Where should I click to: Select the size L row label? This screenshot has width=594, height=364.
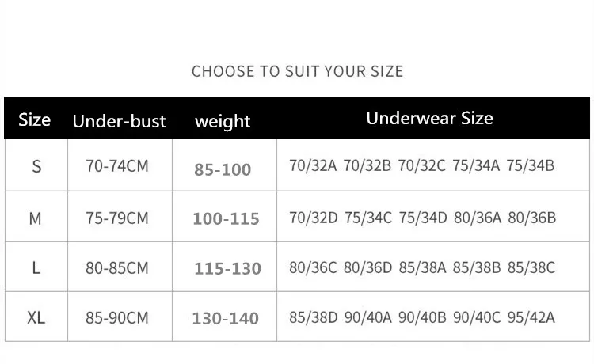click(x=36, y=268)
